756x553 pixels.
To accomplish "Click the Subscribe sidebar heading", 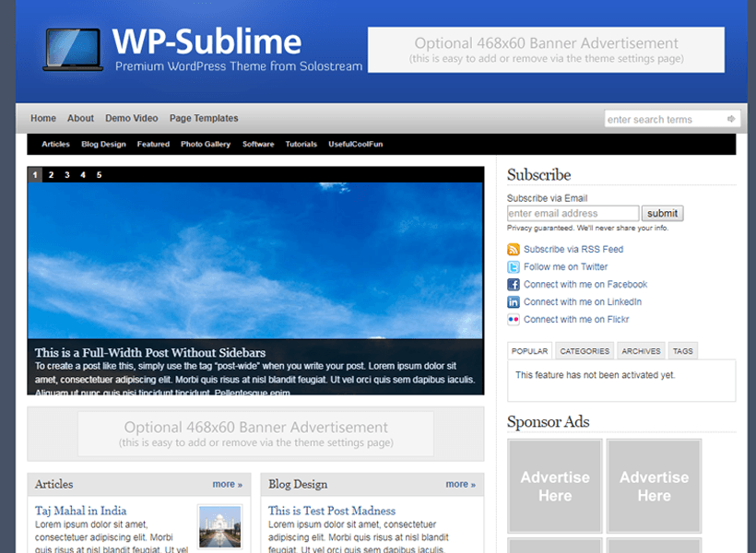I will pos(538,174).
